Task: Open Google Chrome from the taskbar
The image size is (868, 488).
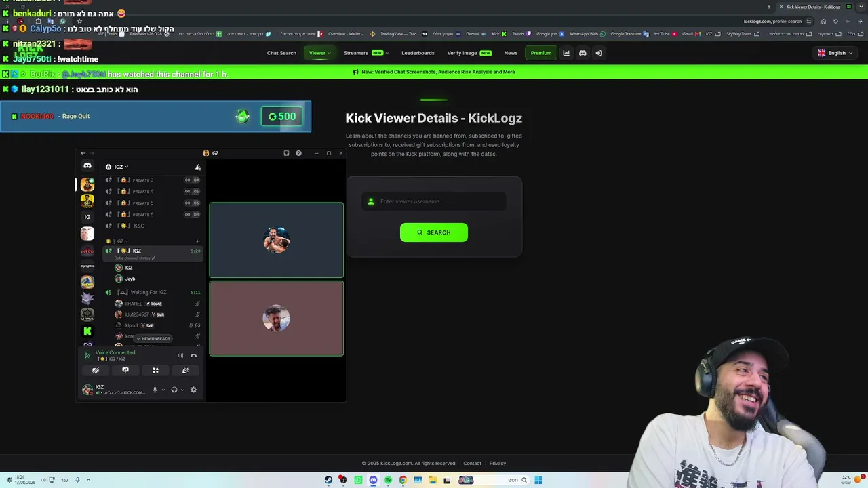Action: 403,480
